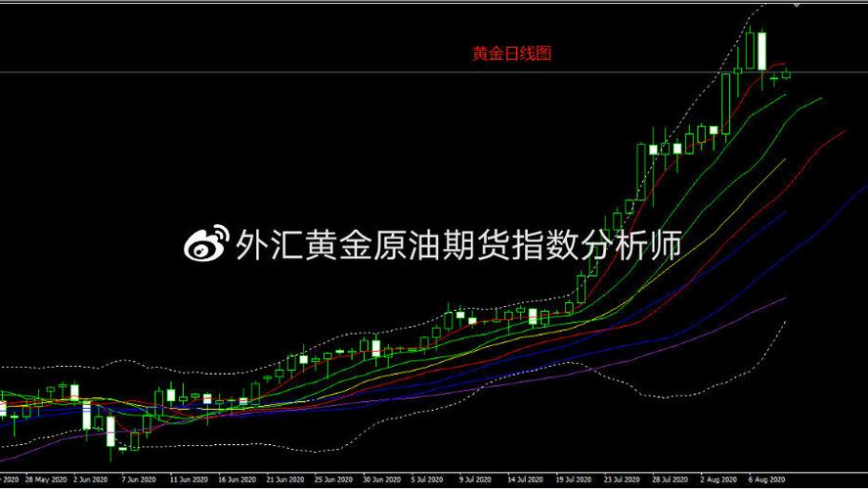Select the 25 Jun 2020 axis label
The image size is (868, 489).
330,481
